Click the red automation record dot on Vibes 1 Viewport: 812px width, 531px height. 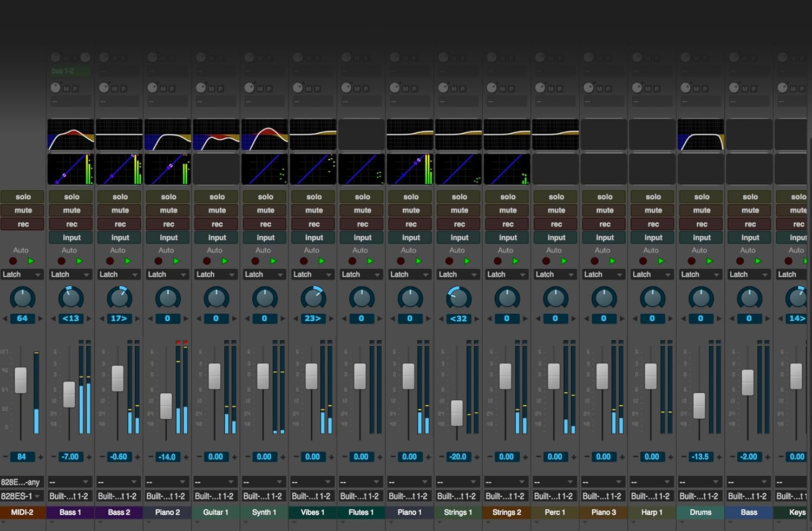[x=304, y=261]
